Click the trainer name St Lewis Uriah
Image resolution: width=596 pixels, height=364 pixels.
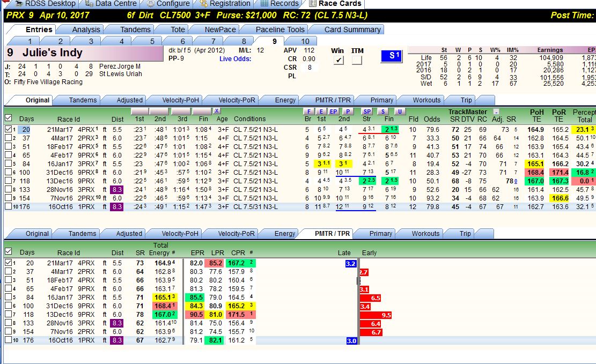[x=121, y=74]
